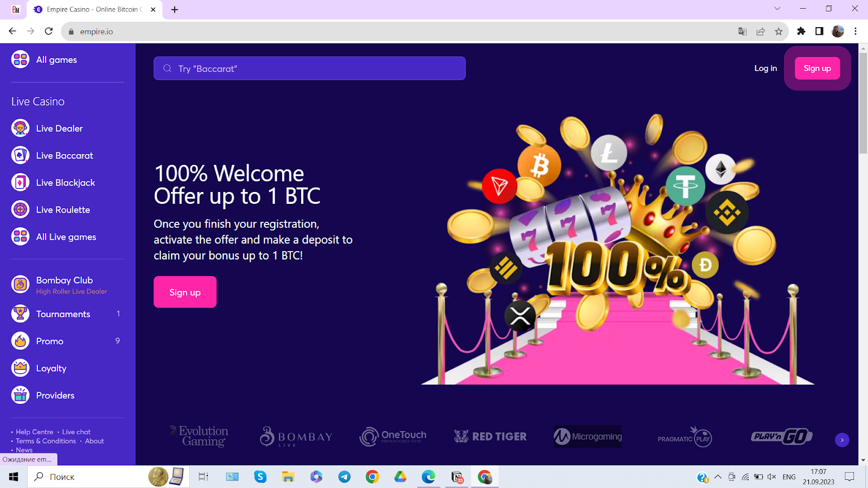Viewport: 868px width, 488px height.
Task: Open the Play'n GO provider logo
Action: (x=782, y=436)
